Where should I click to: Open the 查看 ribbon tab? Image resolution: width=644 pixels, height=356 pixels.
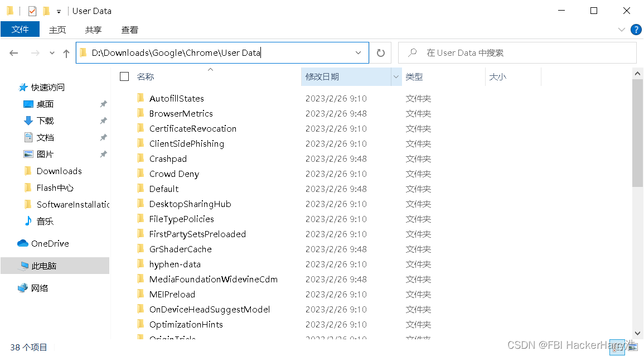pyautogui.click(x=130, y=30)
